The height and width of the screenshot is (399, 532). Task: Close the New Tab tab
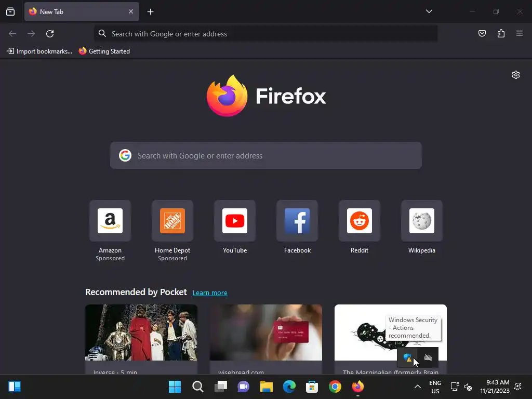coord(130,11)
